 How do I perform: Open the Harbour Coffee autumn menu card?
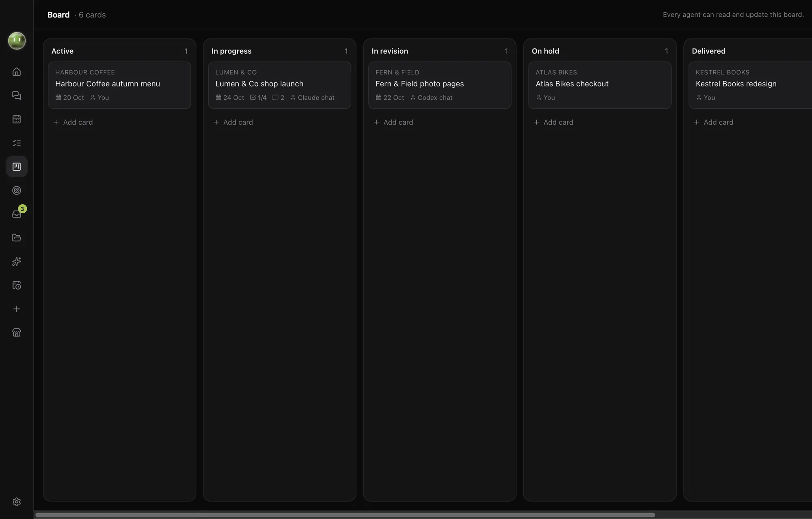pos(119,85)
